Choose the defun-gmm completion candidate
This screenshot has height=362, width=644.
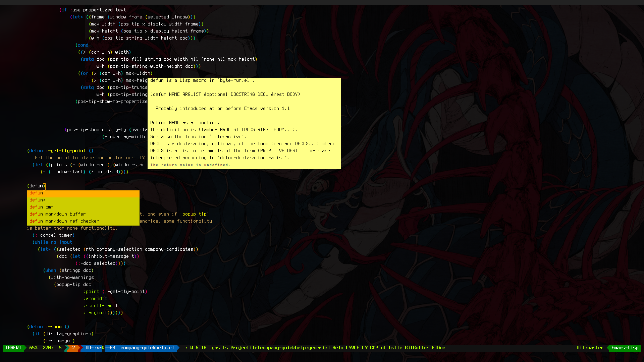coord(42,207)
